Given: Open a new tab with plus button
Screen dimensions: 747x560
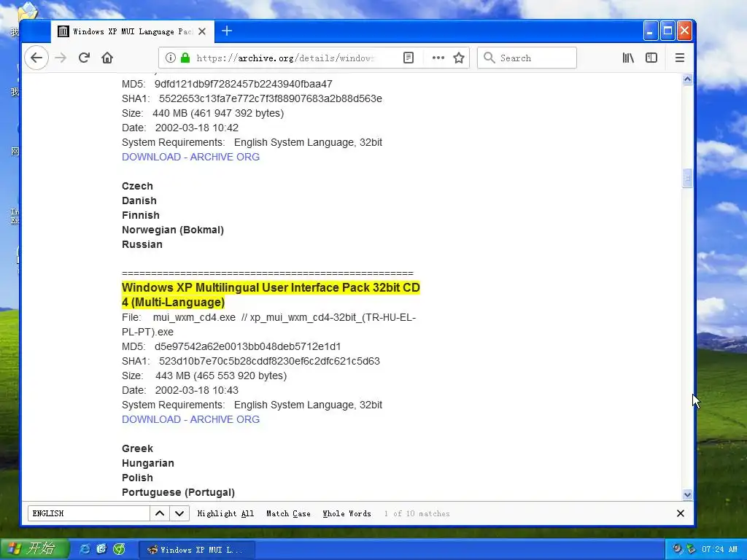Looking at the screenshot, I should [227, 31].
